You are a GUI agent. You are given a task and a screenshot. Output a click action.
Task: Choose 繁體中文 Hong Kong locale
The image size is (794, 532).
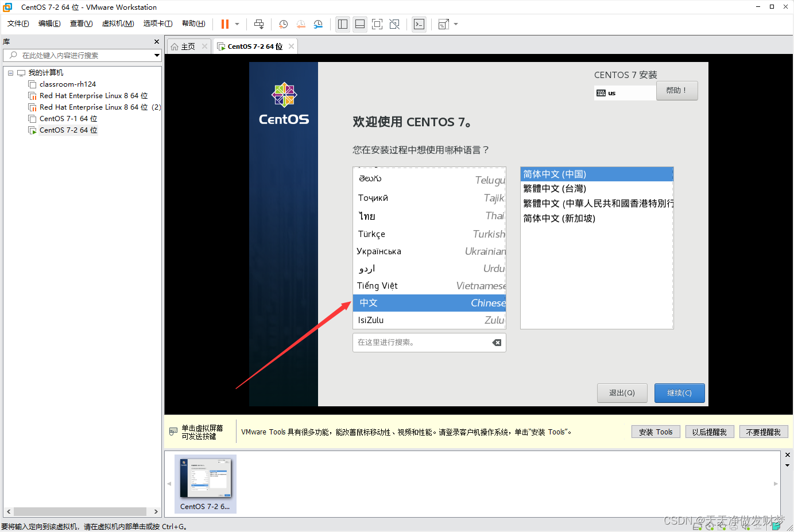pos(597,204)
